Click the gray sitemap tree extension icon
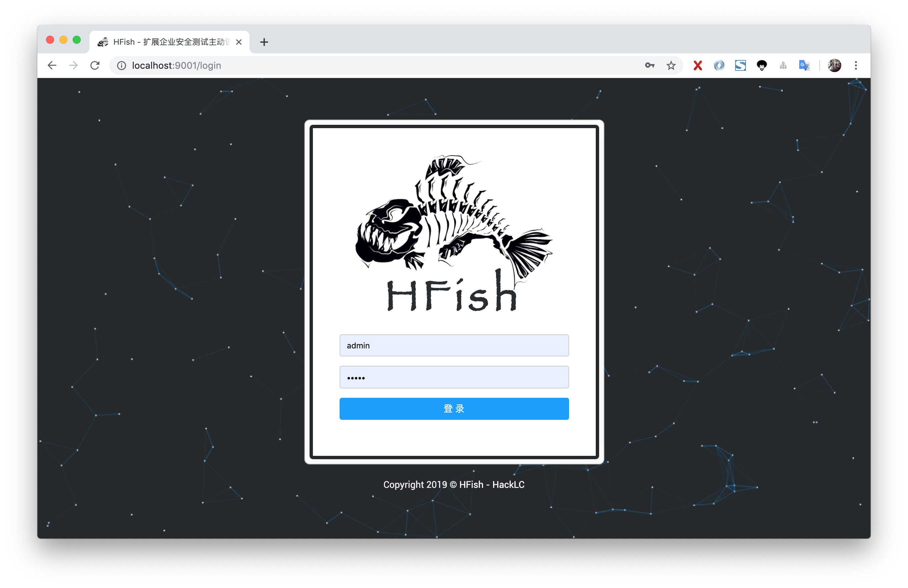 (x=783, y=66)
